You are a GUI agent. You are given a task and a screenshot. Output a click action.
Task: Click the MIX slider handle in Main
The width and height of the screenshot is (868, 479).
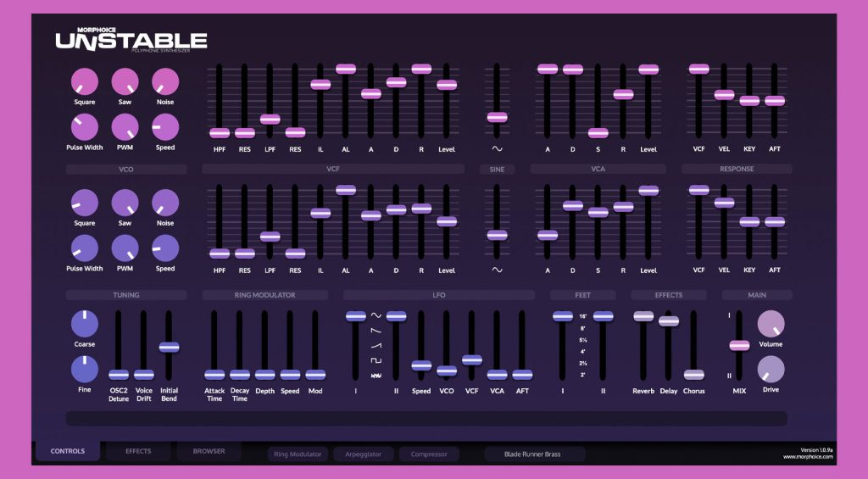739,345
